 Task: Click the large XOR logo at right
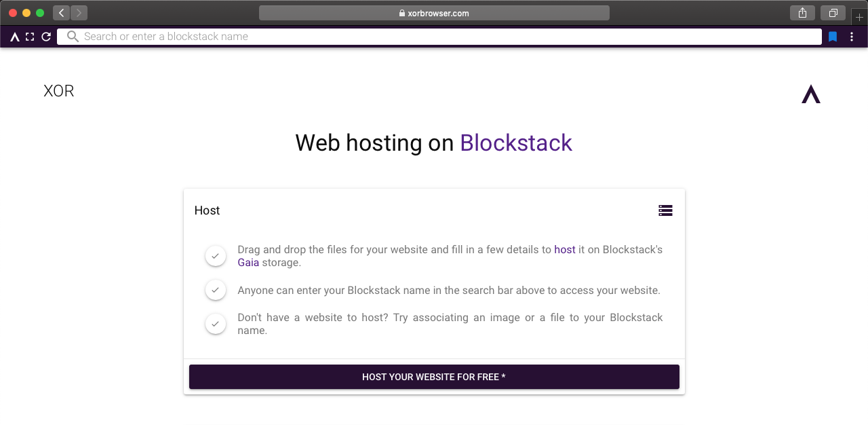pyautogui.click(x=811, y=94)
